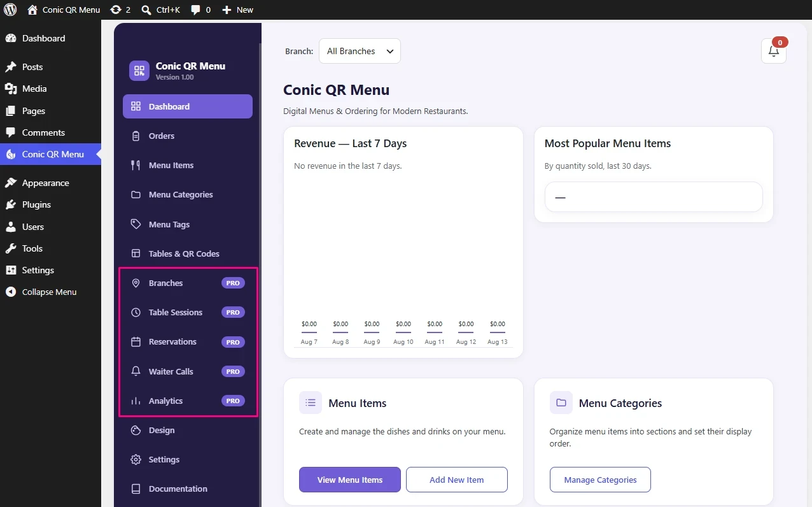Click "Revenue — Last 7 Days" heading
This screenshot has width=812, height=507.
(x=351, y=143)
